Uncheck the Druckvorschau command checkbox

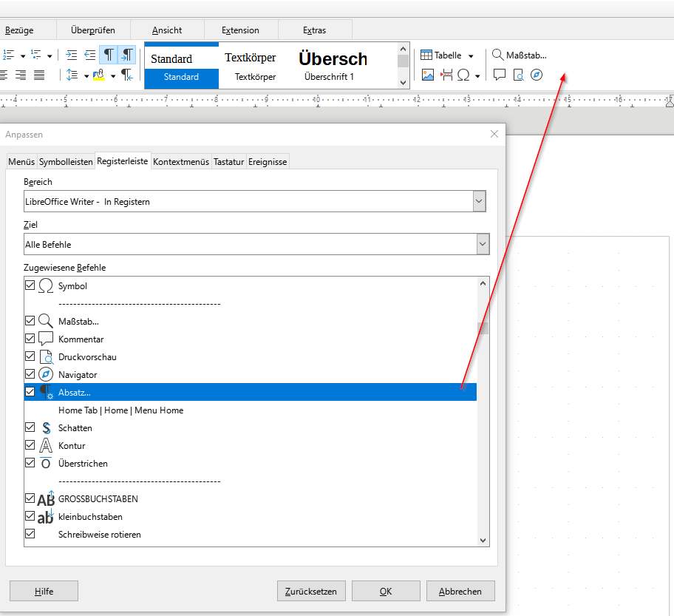30,356
